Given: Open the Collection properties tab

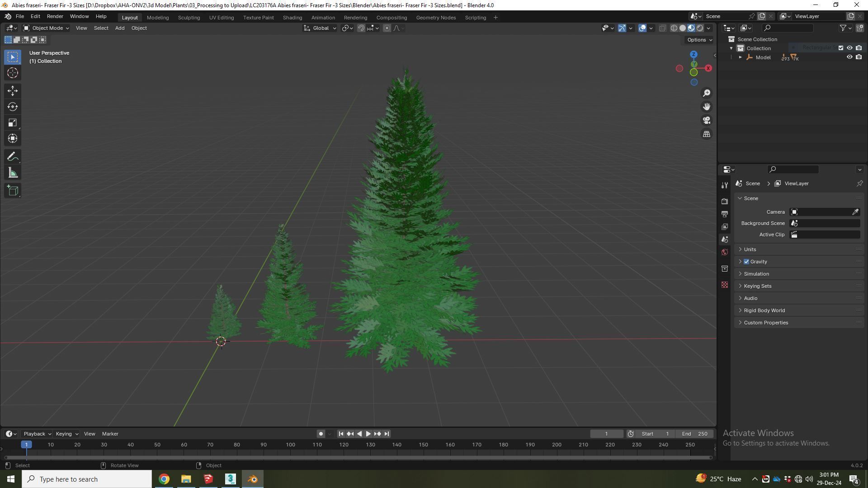Looking at the screenshot, I should 725,269.
